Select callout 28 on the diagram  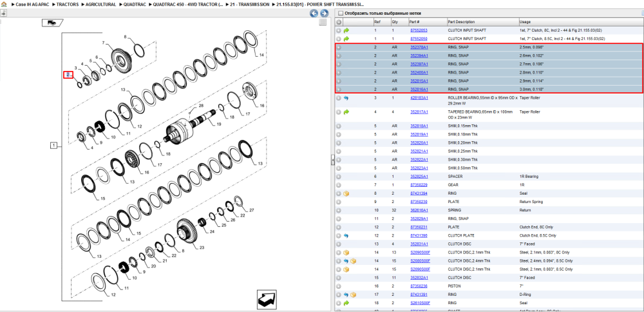coord(201,106)
